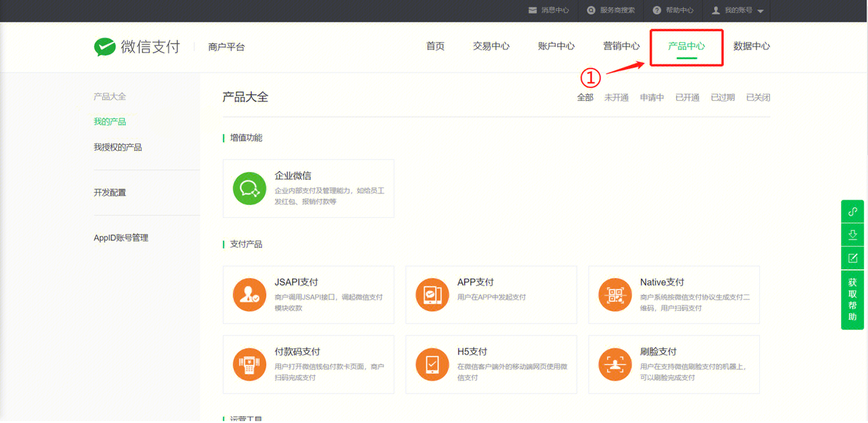Open the 交易中心 nav tab
Screen dimensions: 868x423
[x=491, y=46]
